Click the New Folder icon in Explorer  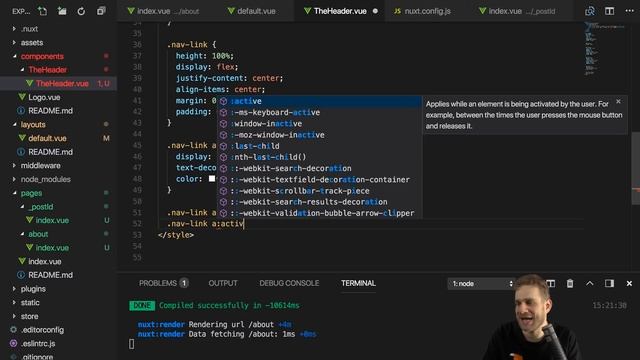point(62,11)
